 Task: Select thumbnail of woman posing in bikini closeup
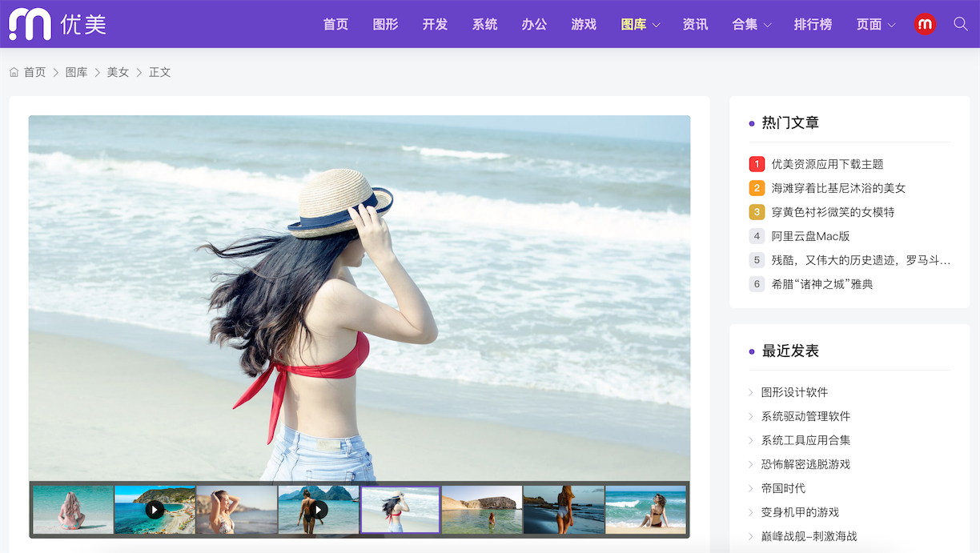(x=236, y=510)
